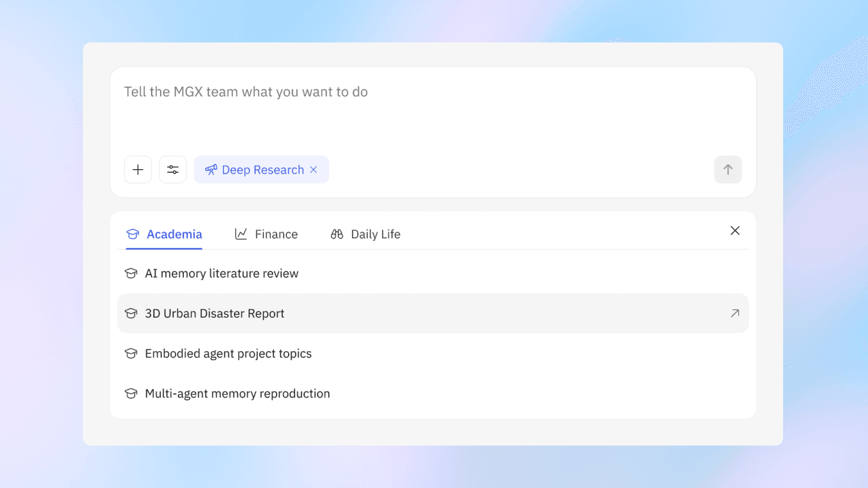Select 'AI memory literature review' suggestion

[x=433, y=273]
